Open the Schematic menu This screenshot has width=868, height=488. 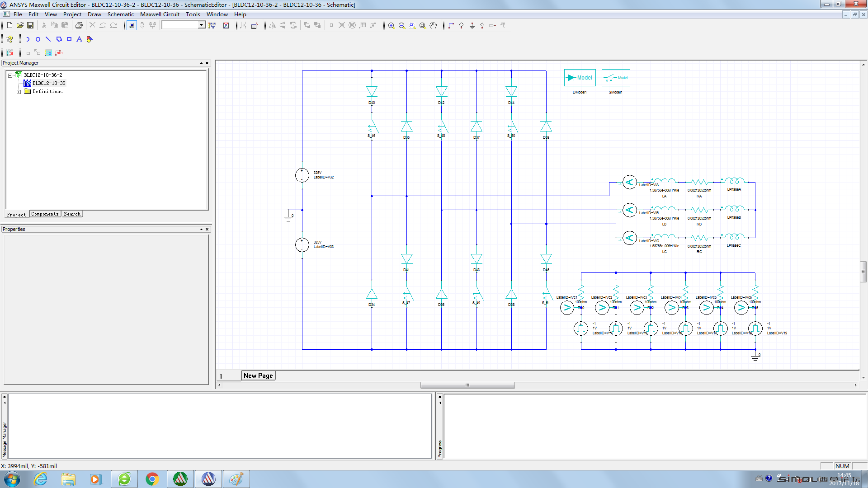point(121,14)
